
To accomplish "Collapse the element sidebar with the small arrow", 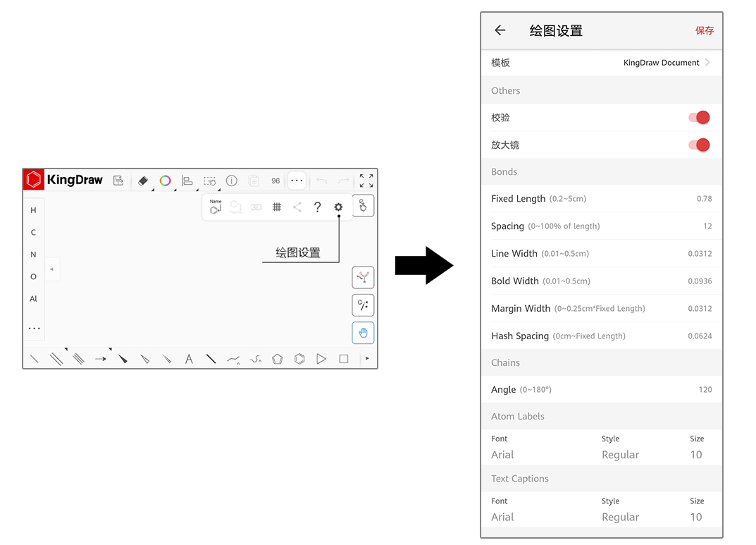I will click(x=52, y=269).
